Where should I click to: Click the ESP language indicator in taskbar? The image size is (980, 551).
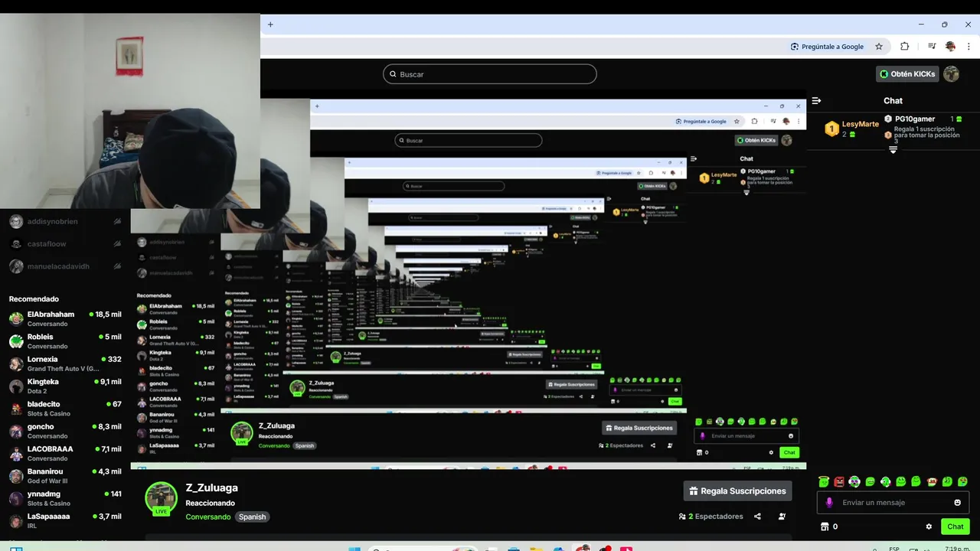click(x=894, y=548)
